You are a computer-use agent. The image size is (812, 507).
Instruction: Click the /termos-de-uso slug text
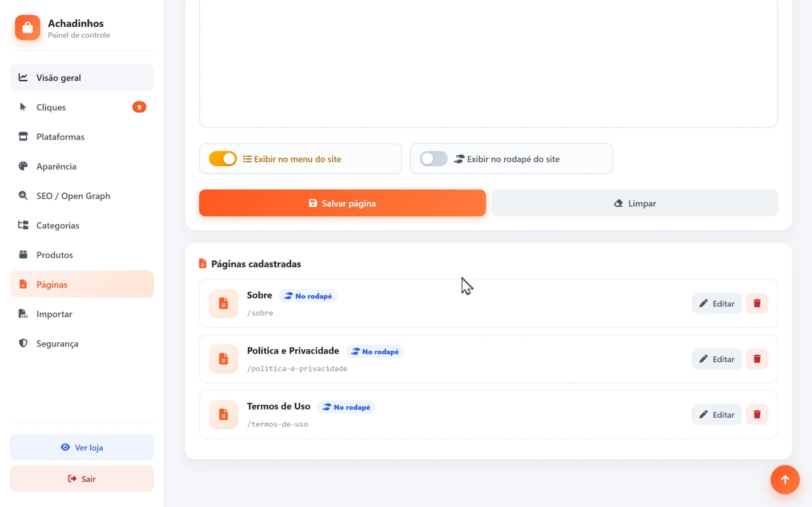click(x=277, y=424)
